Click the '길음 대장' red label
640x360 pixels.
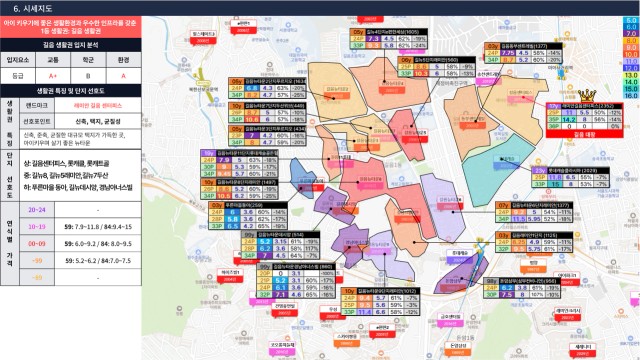pyautogui.click(x=584, y=134)
